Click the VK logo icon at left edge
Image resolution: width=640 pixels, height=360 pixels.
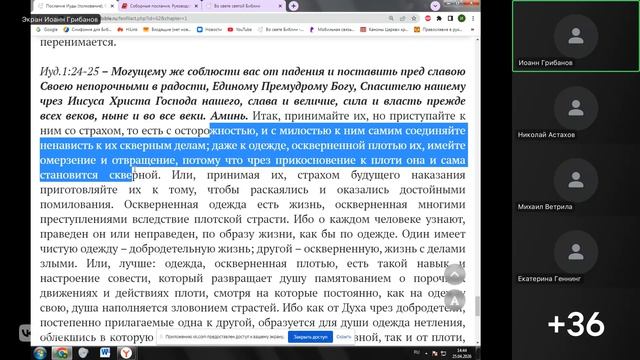pos(25,333)
